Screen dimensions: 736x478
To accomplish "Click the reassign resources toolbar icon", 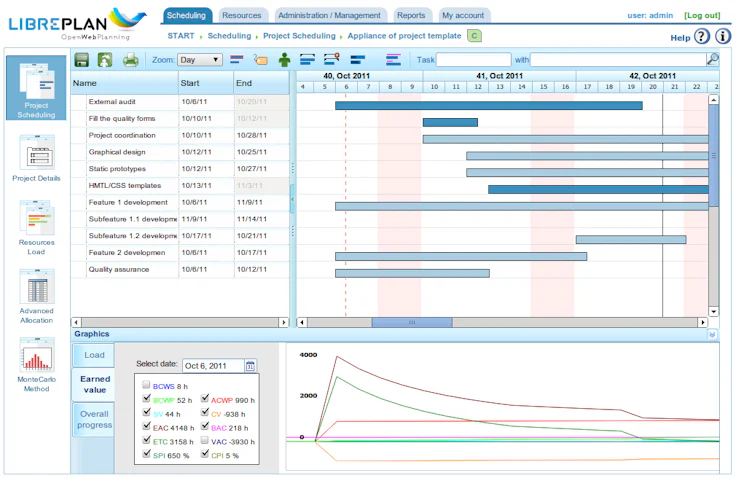I will pos(105,60).
